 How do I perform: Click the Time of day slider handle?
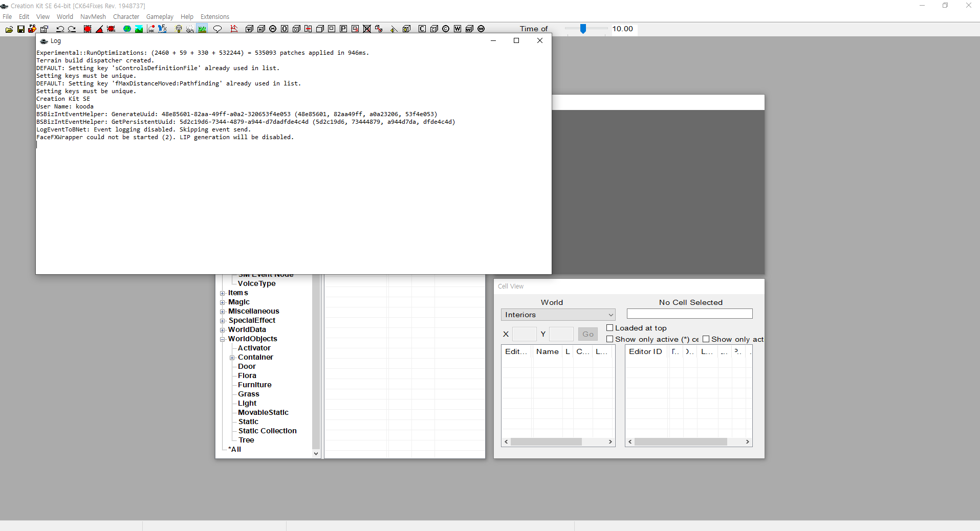[583, 29]
